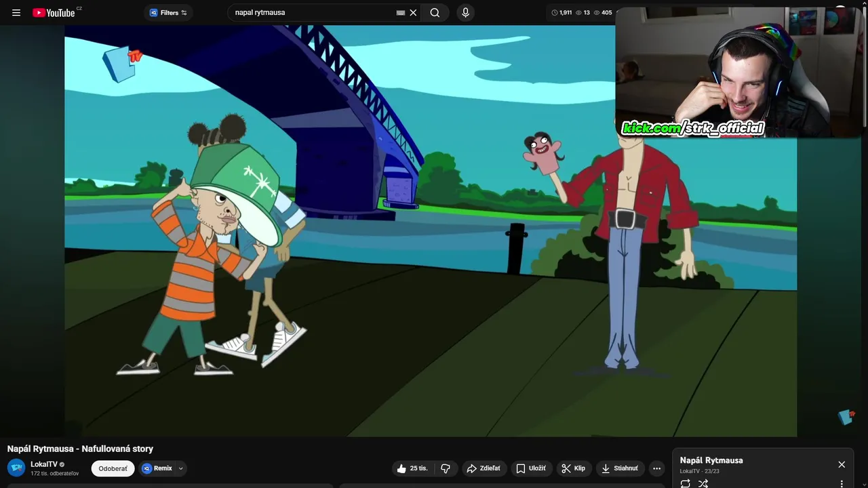
Task: Click the 1,911 clock stat counter
Action: click(x=561, y=12)
